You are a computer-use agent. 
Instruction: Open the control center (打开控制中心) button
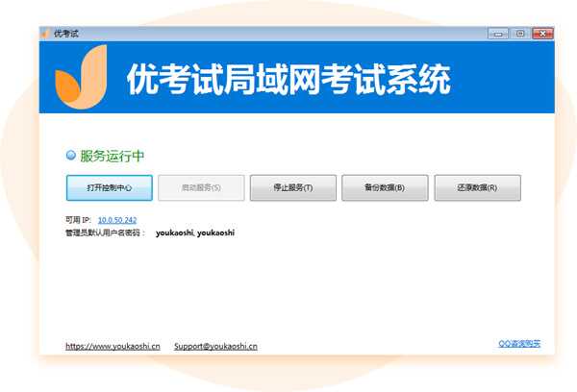click(x=110, y=188)
